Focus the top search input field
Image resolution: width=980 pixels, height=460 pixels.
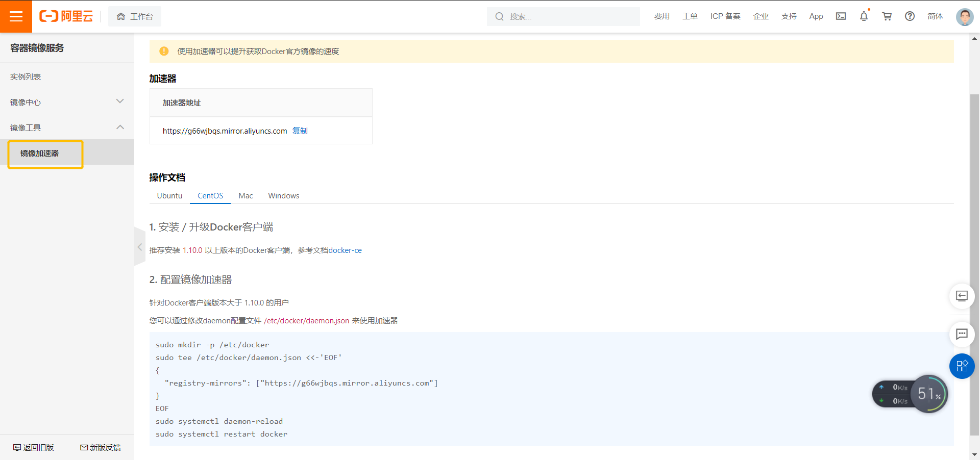point(563,16)
